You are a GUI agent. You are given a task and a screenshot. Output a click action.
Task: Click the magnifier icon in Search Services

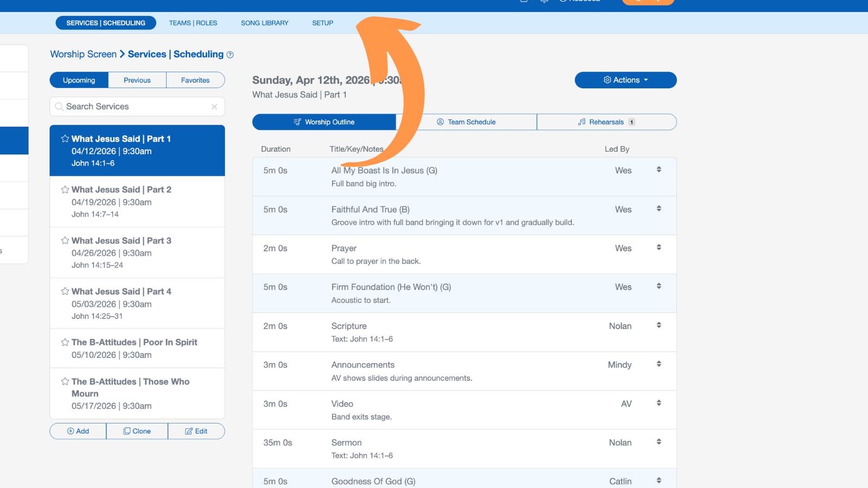pyautogui.click(x=60, y=106)
